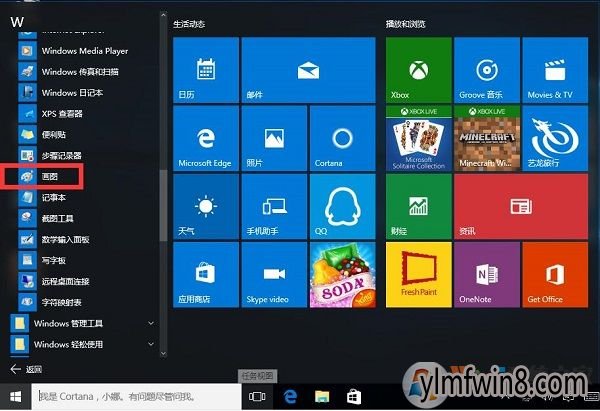Click app list scrollbar down arrow
The image size is (600, 411).
coord(163,354)
